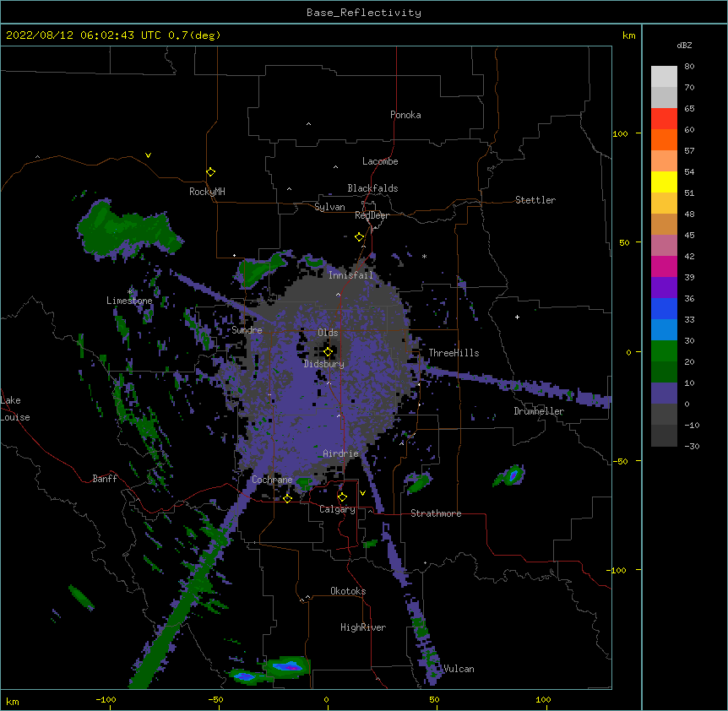Click the Didsbury city label
This screenshot has height=711, width=728.
[x=324, y=364]
